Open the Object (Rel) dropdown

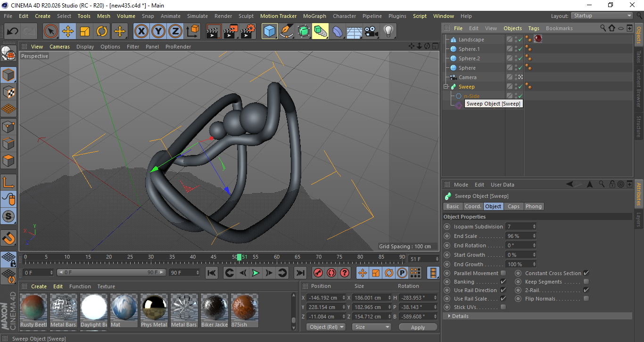click(x=326, y=326)
